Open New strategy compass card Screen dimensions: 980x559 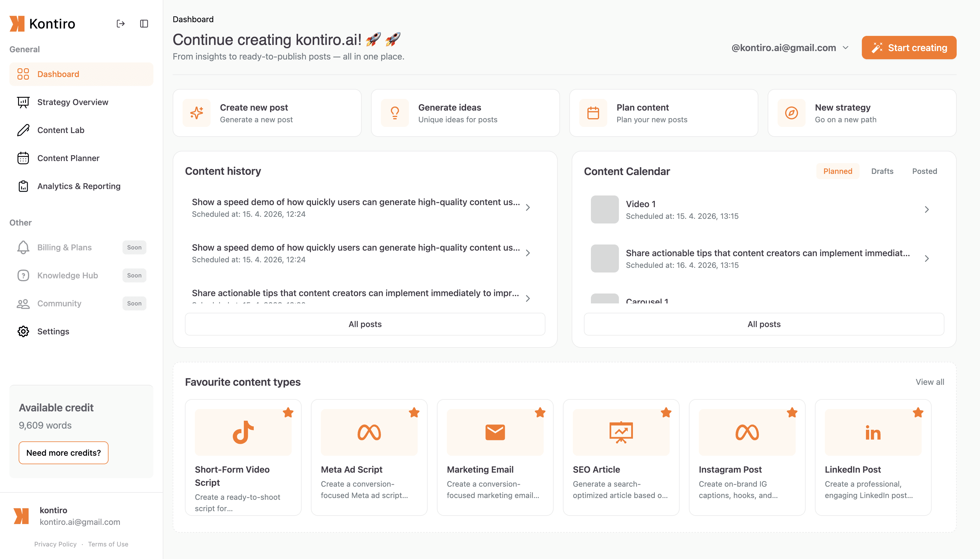pyautogui.click(x=861, y=113)
